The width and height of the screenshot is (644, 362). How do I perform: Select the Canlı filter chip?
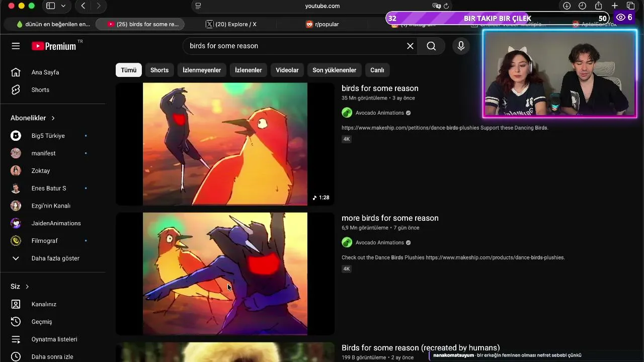point(377,70)
